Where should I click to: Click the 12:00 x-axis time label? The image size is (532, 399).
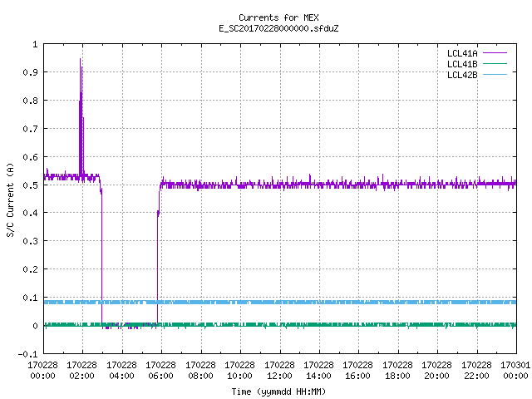click(279, 376)
